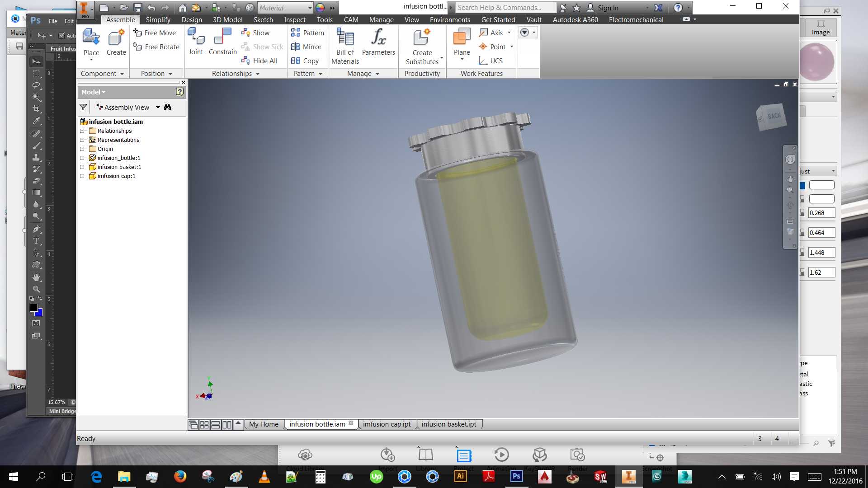Click the 0.268 value field
The image size is (868, 488).
click(x=821, y=213)
